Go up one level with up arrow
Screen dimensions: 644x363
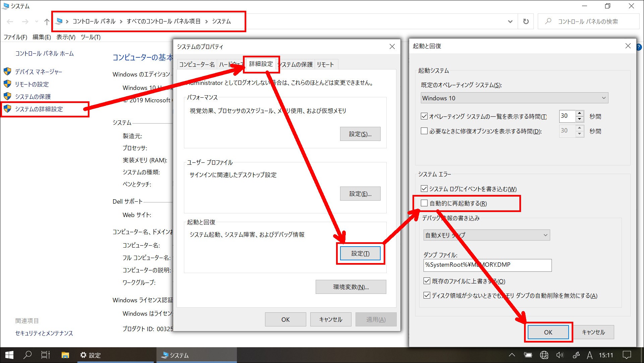[47, 21]
